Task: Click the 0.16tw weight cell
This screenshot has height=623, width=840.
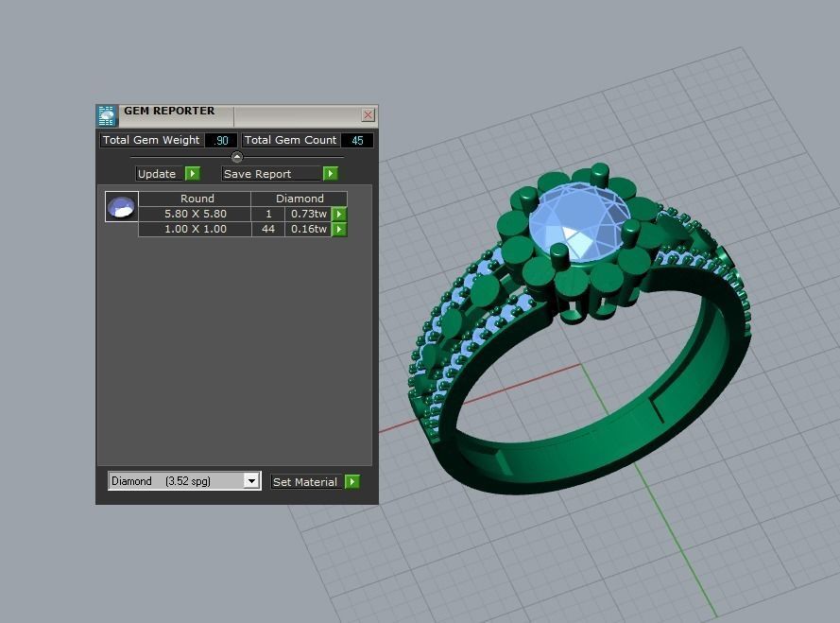Action: point(309,229)
